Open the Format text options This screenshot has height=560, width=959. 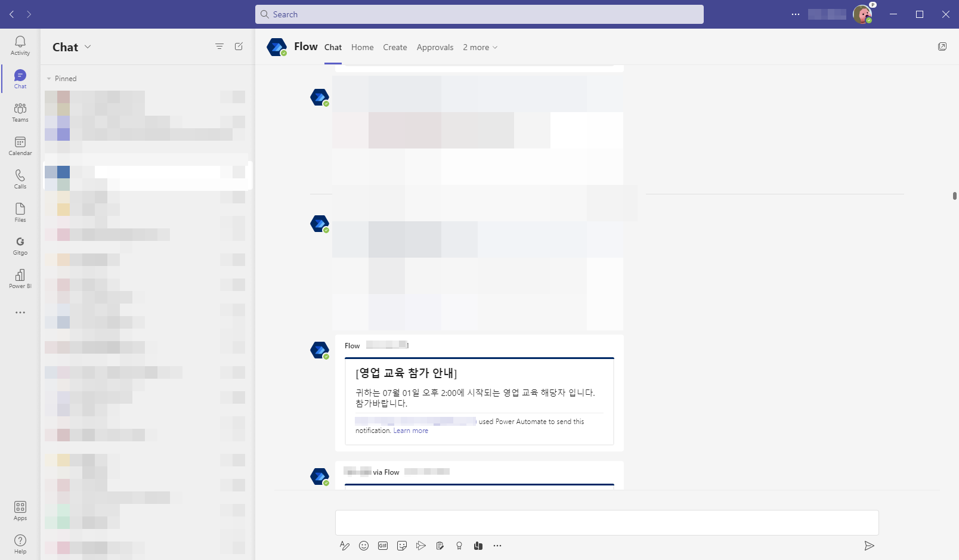point(345,546)
